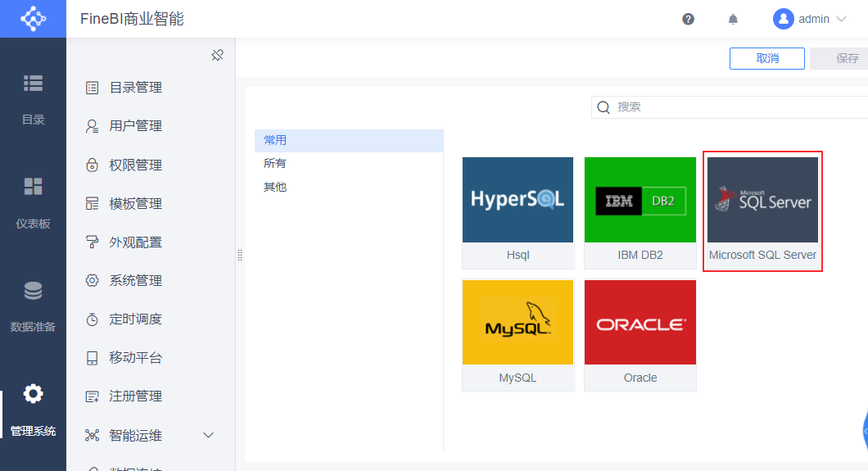Click the 智能运维 network icon
The width and height of the screenshot is (868, 471).
coord(92,435)
